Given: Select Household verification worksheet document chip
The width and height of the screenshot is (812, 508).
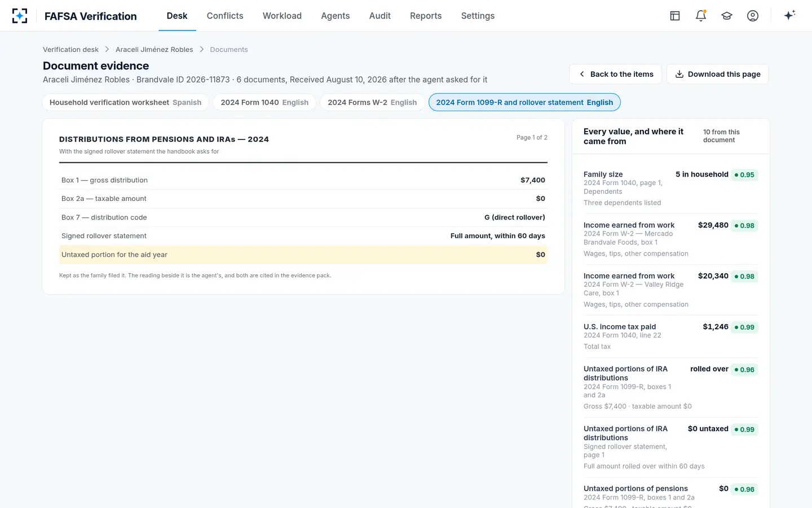Looking at the screenshot, I should pos(125,102).
